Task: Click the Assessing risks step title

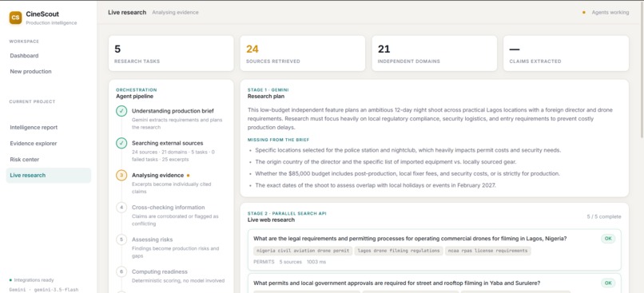Action: tap(152, 240)
